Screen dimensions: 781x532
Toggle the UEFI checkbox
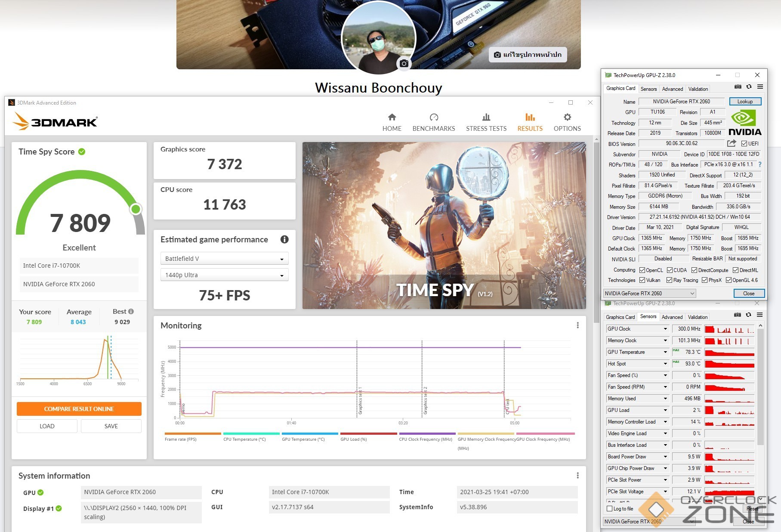pos(744,144)
